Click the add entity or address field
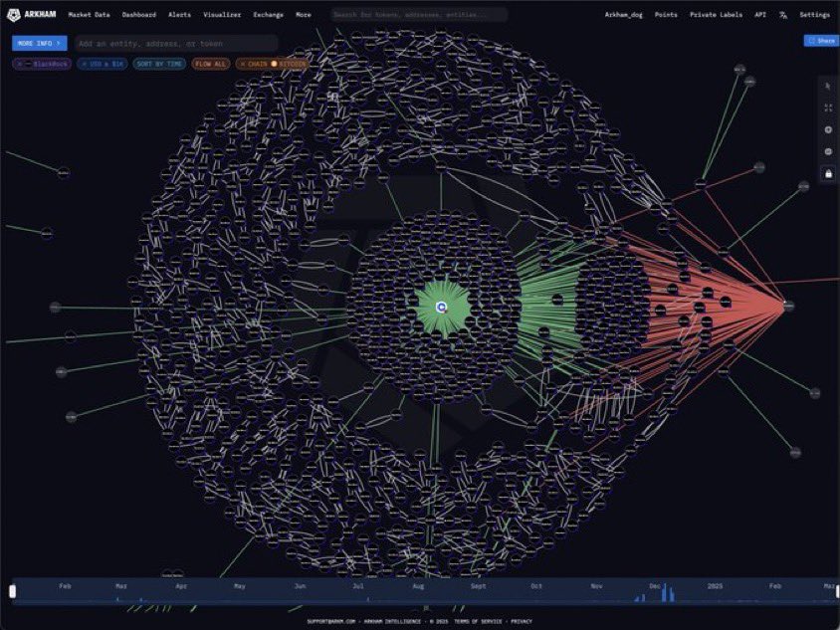Screen dimensions: 840x630 pos(176,44)
